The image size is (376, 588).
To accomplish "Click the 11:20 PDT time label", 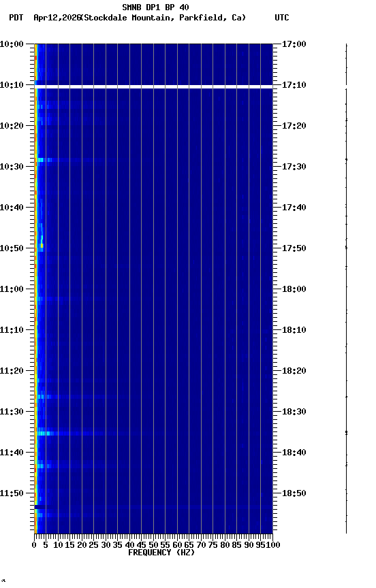I will [12, 371].
